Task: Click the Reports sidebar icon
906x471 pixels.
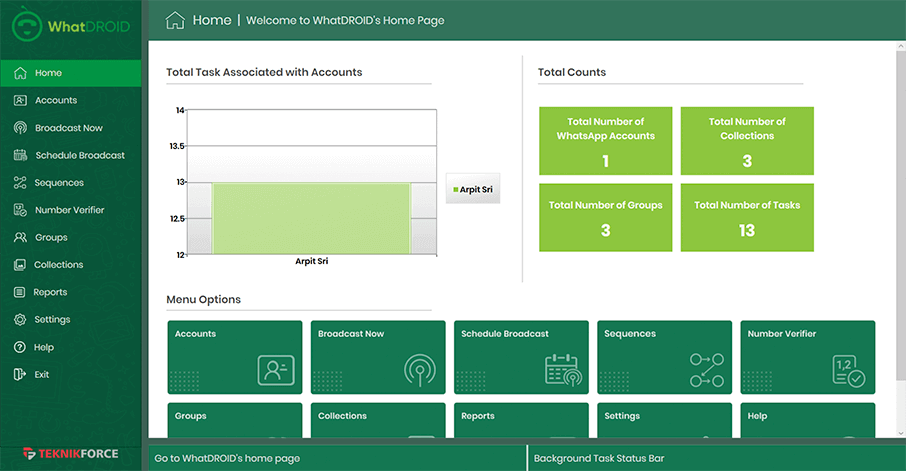Action: click(20, 292)
